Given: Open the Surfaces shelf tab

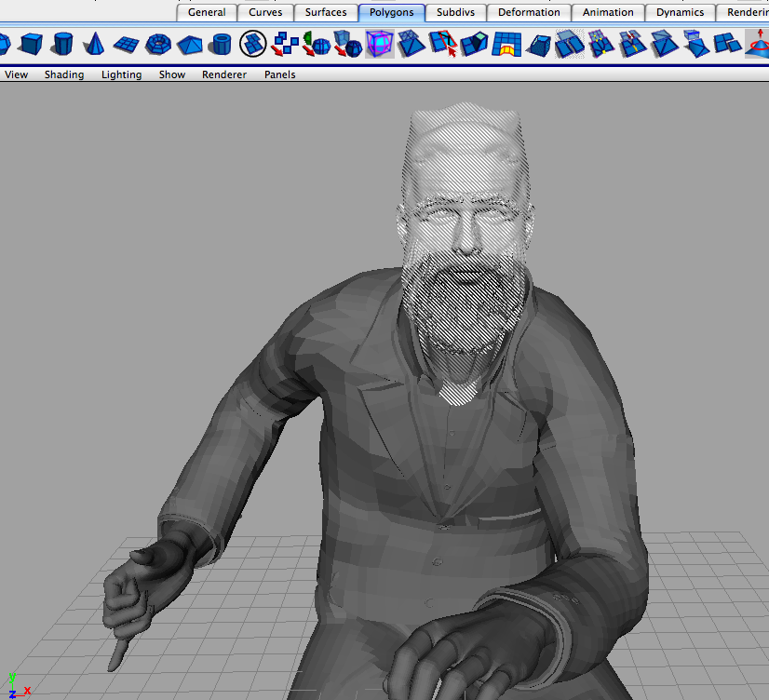Looking at the screenshot, I should tap(326, 12).
